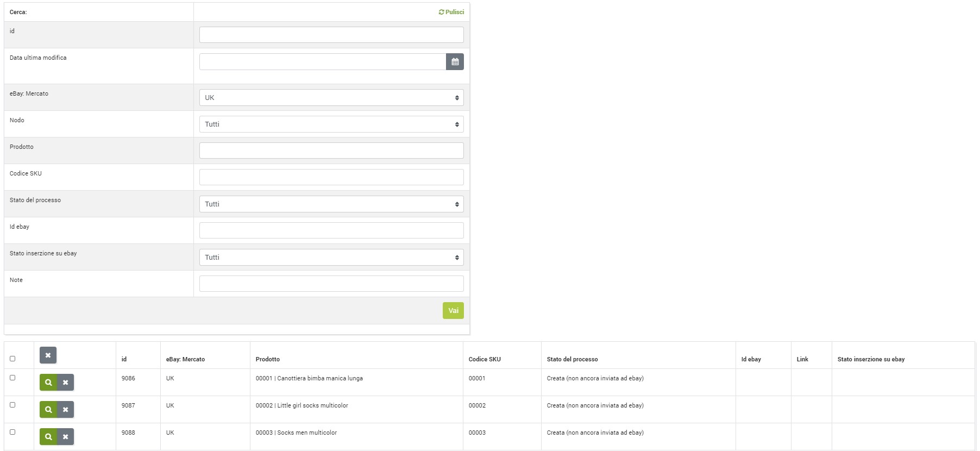Select the checkbox for row 9088
The height and width of the screenshot is (451, 980).
12,432
